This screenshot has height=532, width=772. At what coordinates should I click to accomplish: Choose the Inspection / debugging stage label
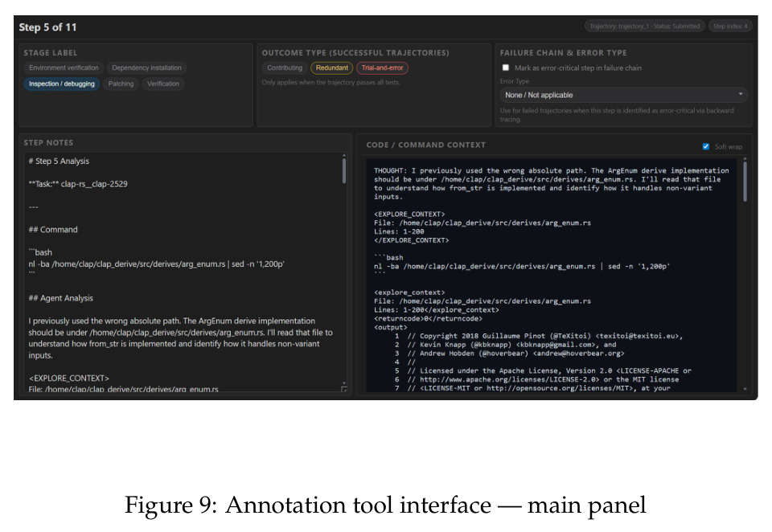pos(62,84)
